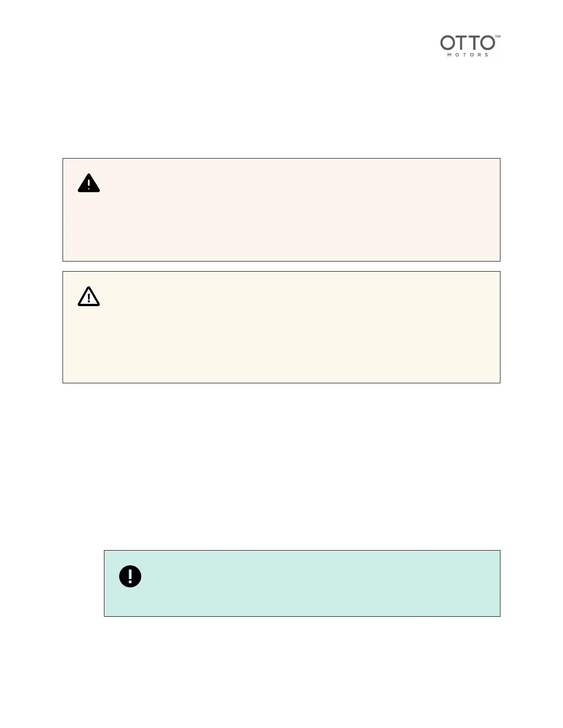Click the solid black warning triangle icon
The height and width of the screenshot is (728, 563).
click(89, 183)
